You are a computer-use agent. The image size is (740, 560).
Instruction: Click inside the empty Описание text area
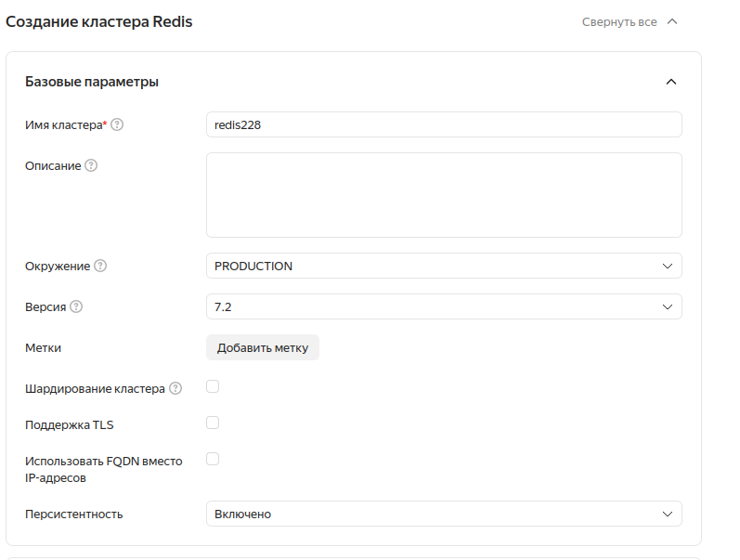[443, 195]
